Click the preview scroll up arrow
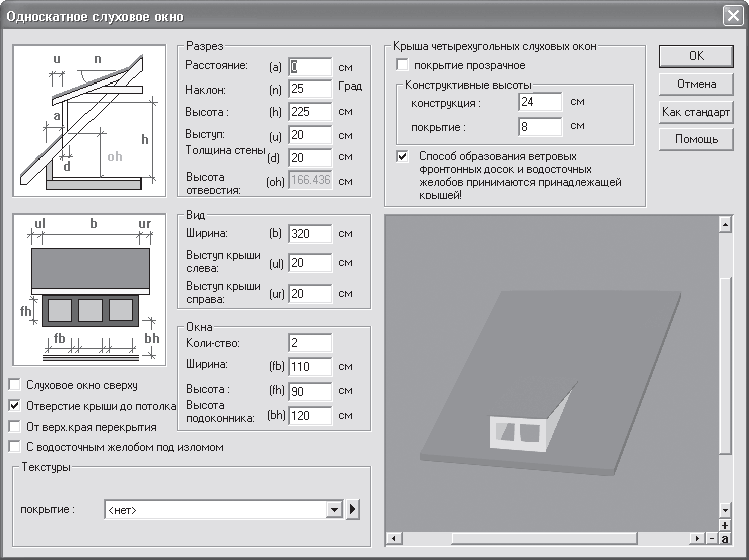Screen dimensions: 749x560 (x=725, y=225)
